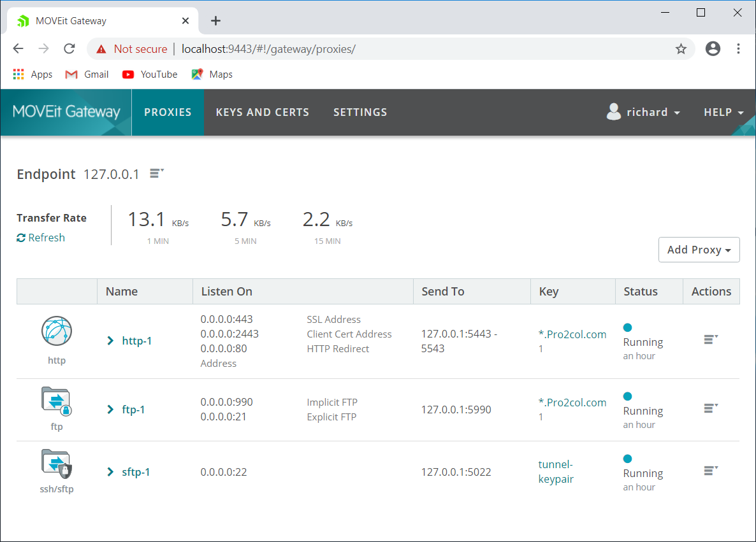Click the 0.0.0.0:22 listen address

pyautogui.click(x=224, y=472)
